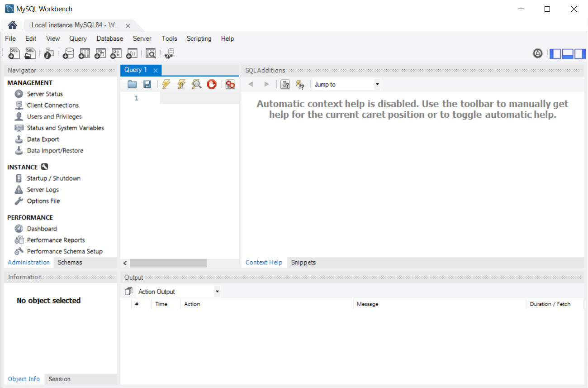Run EXPLAIN on the current statement
The width and height of the screenshot is (588, 388).
[x=196, y=84]
